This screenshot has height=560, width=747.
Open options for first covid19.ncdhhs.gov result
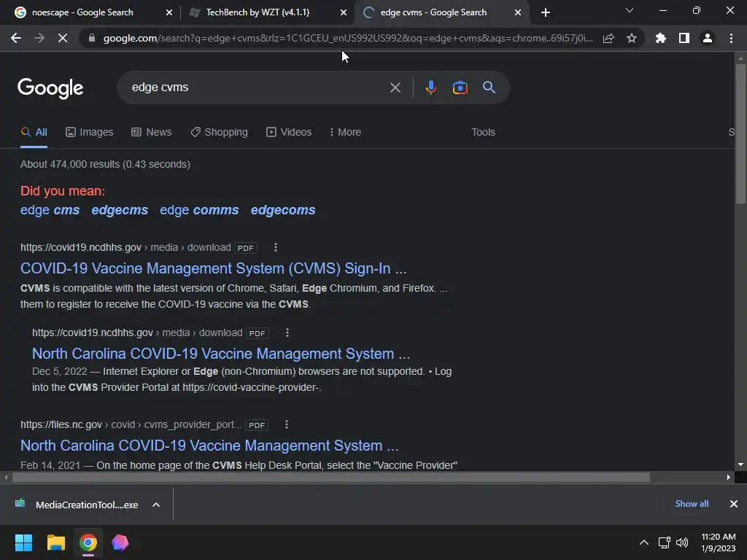tap(275, 247)
